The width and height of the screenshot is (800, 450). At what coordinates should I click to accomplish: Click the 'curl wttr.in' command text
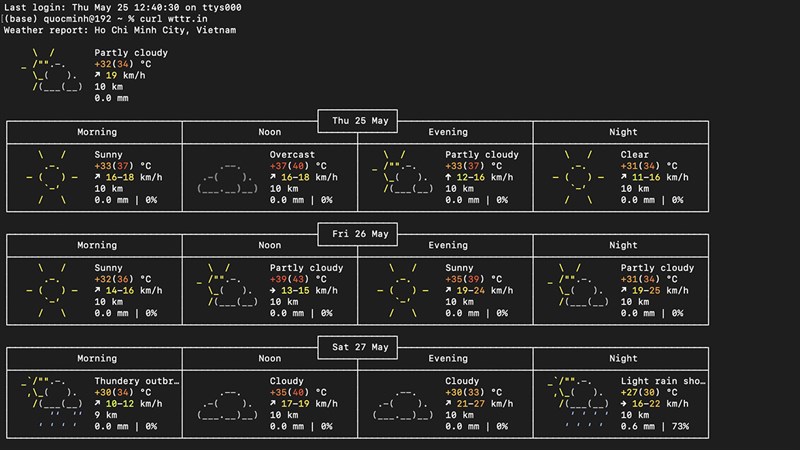click(173, 19)
